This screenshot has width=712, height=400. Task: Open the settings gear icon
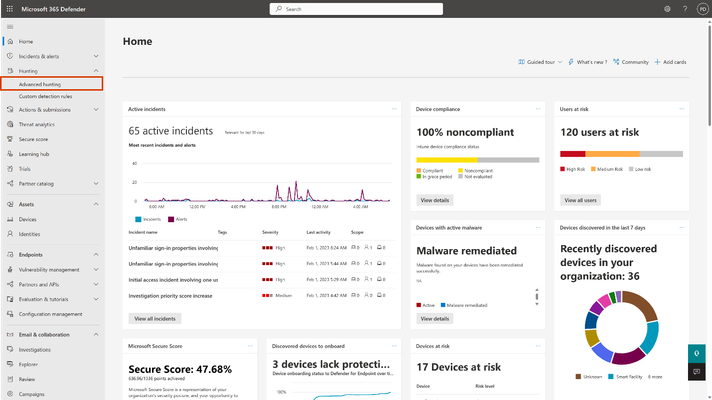(x=667, y=9)
